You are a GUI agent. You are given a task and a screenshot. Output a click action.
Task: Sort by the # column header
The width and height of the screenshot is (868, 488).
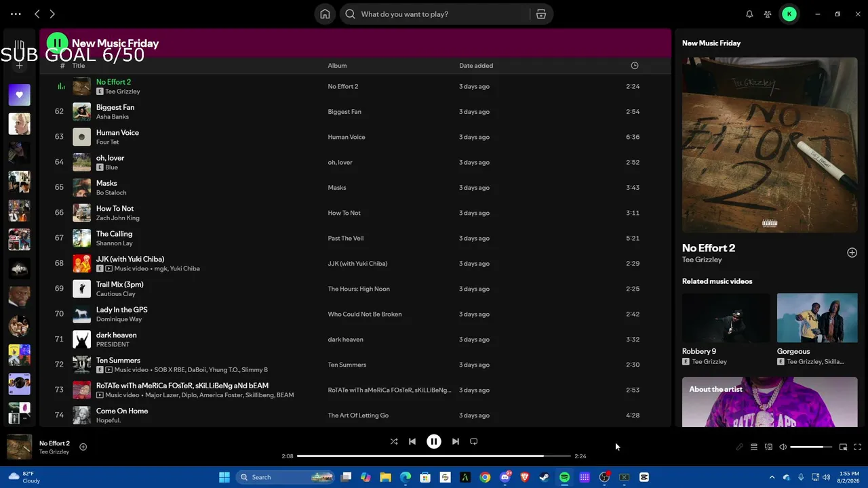62,66
